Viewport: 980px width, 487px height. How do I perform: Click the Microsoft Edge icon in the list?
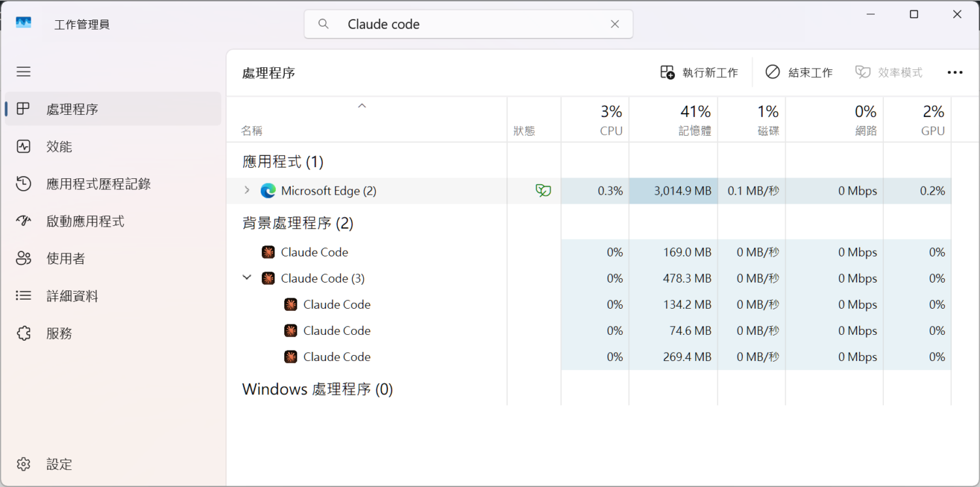(268, 191)
